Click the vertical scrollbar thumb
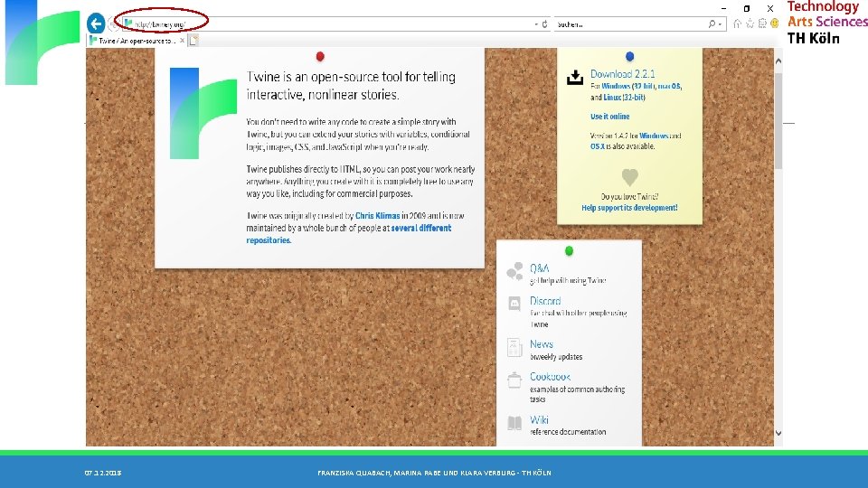The height and width of the screenshot is (488, 868). (x=778, y=120)
